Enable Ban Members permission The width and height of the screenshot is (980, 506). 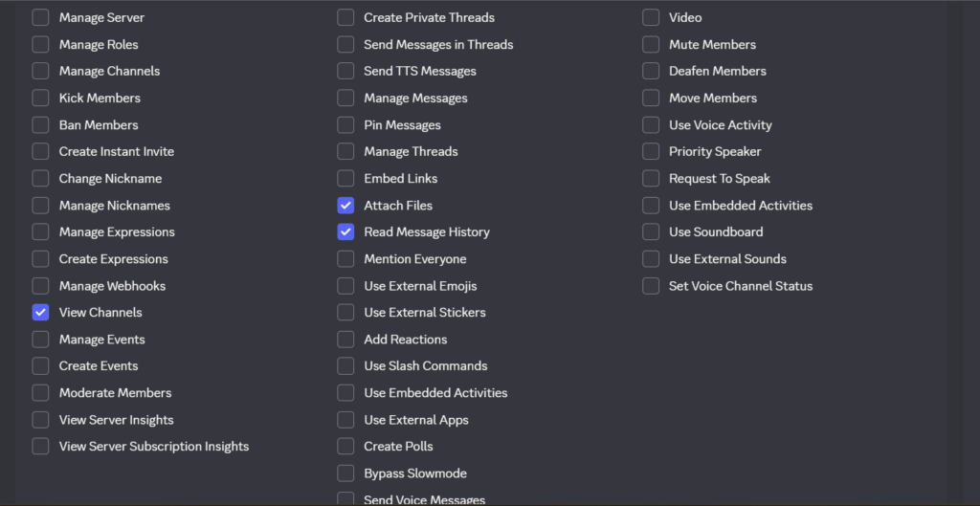click(x=40, y=124)
